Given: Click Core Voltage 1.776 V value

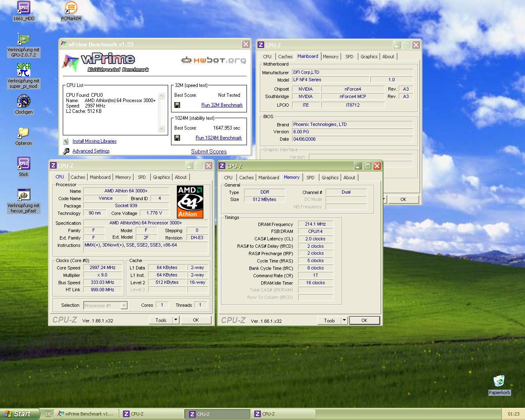Looking at the screenshot, I should pyautogui.click(x=154, y=213).
